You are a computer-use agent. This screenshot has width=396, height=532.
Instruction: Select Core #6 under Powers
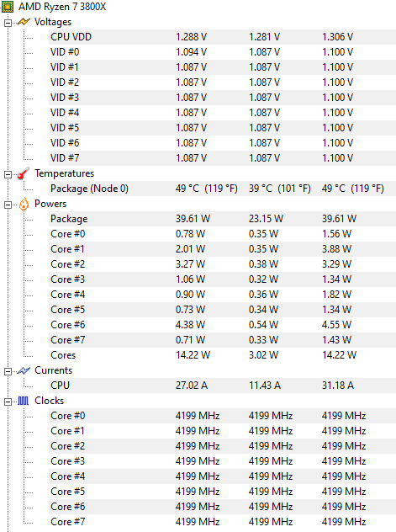222,325
